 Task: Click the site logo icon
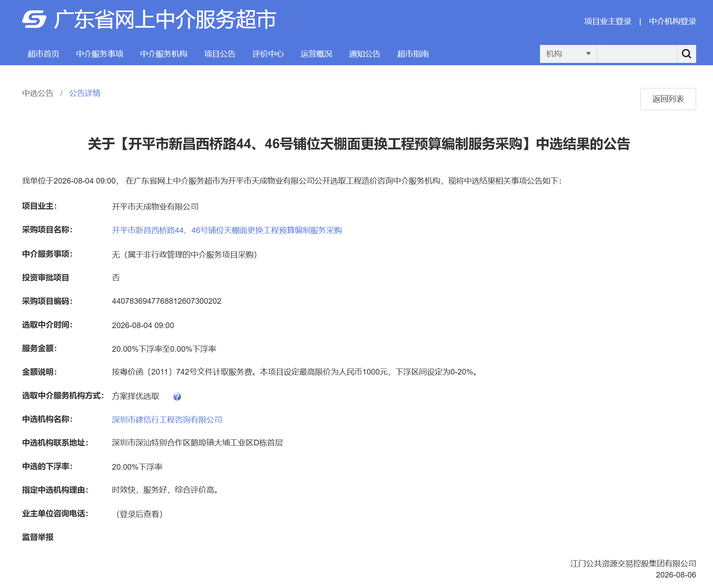(34, 19)
